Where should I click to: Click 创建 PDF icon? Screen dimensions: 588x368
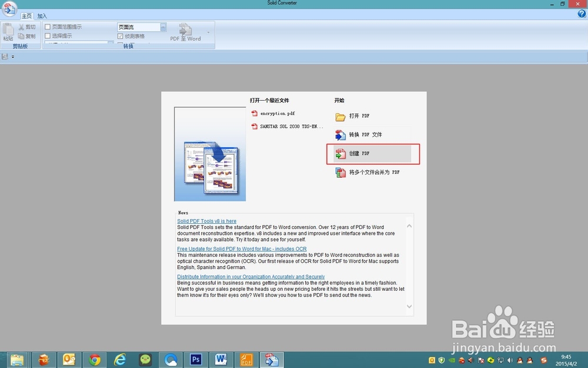pyautogui.click(x=340, y=154)
